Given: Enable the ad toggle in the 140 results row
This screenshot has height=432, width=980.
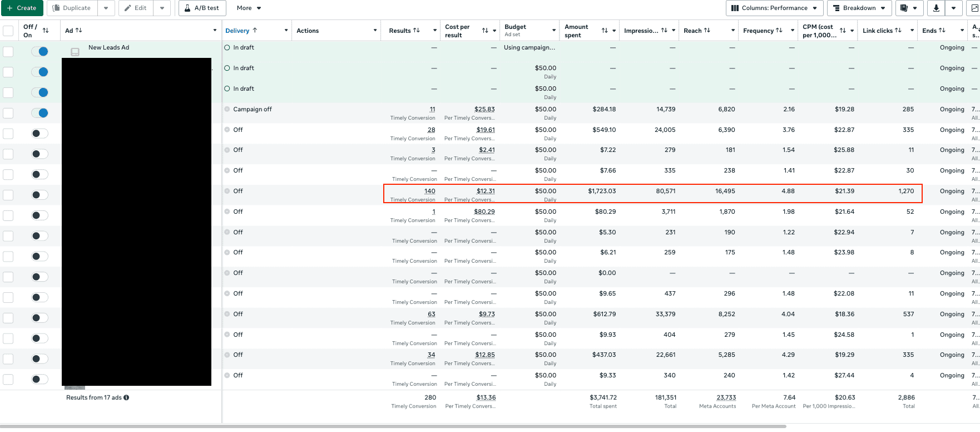Looking at the screenshot, I should click(x=39, y=195).
